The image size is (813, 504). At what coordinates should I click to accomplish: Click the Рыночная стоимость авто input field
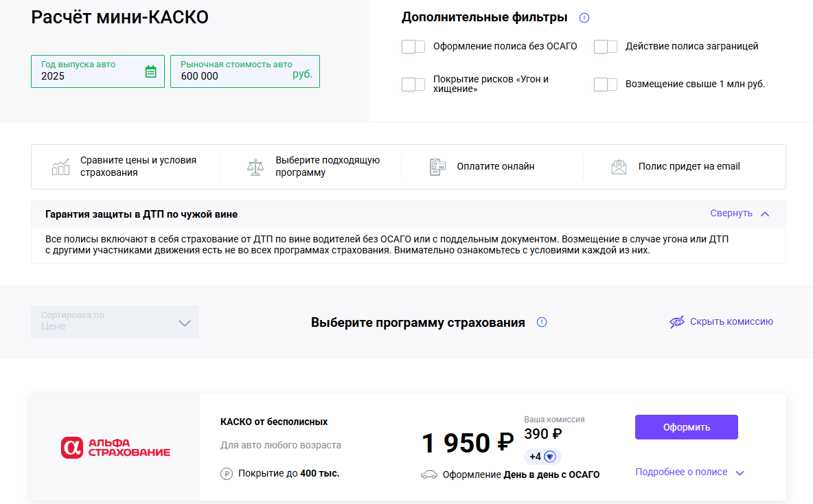pos(233,76)
